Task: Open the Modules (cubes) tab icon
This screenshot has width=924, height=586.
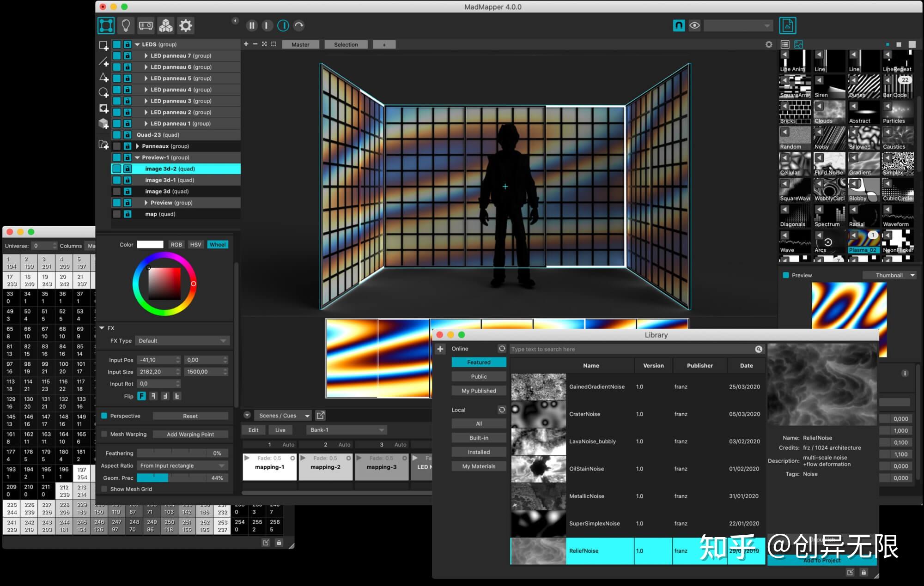Action: (x=165, y=25)
